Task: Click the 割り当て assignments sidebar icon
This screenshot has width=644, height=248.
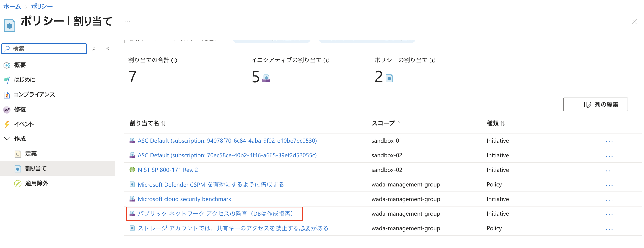Action: pos(18,169)
